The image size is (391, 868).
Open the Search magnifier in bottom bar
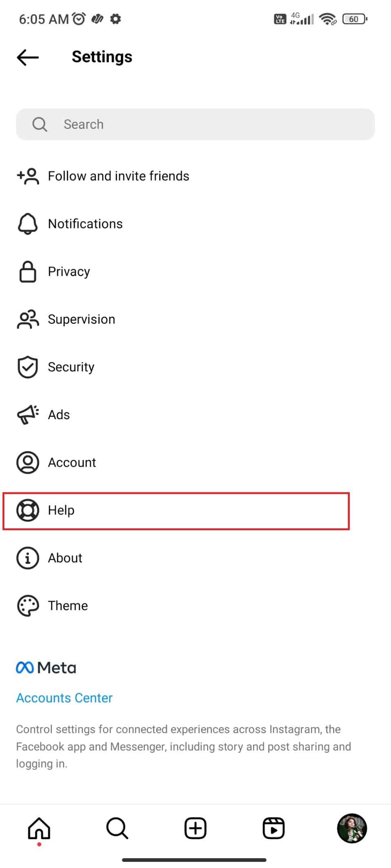click(x=117, y=828)
